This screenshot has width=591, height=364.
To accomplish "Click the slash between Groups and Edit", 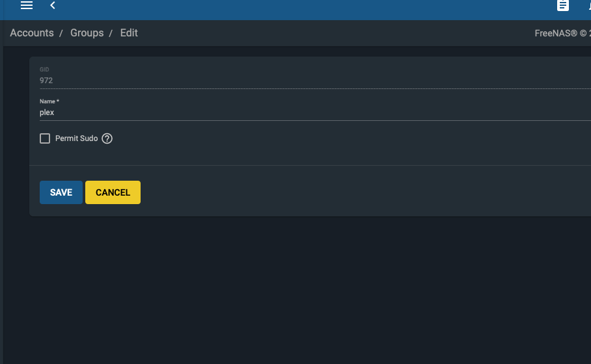I will click(x=111, y=34).
